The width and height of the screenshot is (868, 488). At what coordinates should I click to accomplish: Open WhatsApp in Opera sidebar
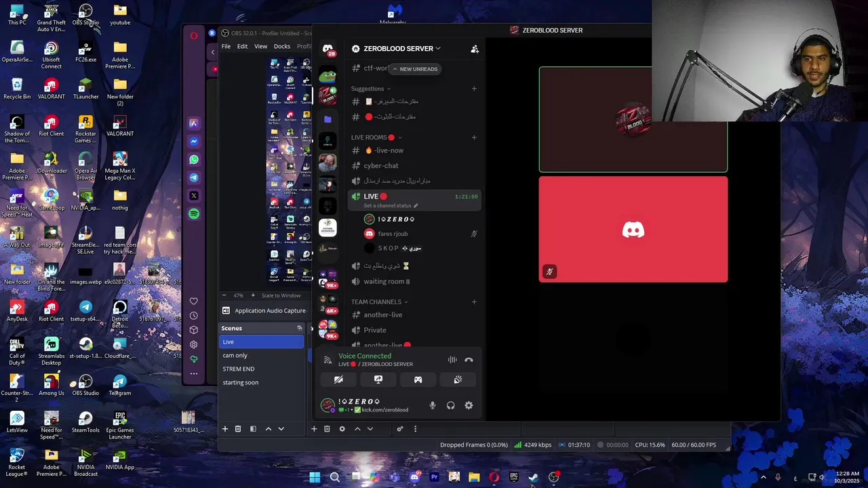(x=194, y=159)
